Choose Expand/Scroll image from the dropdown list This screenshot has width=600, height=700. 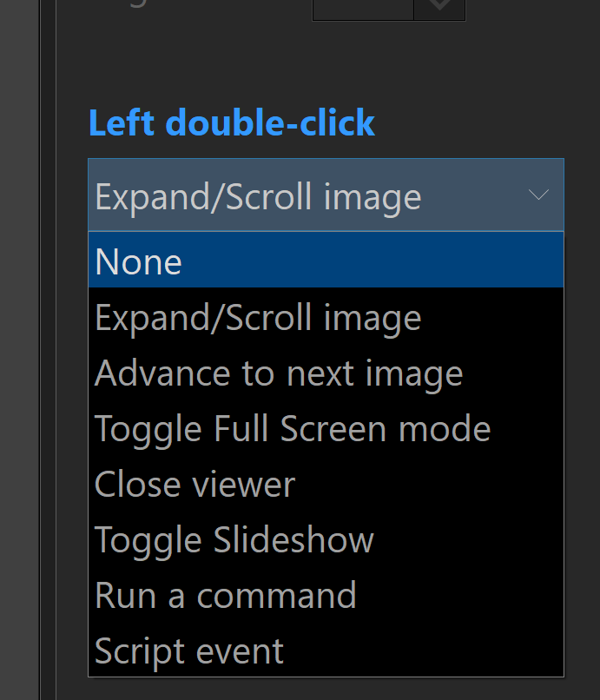coord(326,318)
